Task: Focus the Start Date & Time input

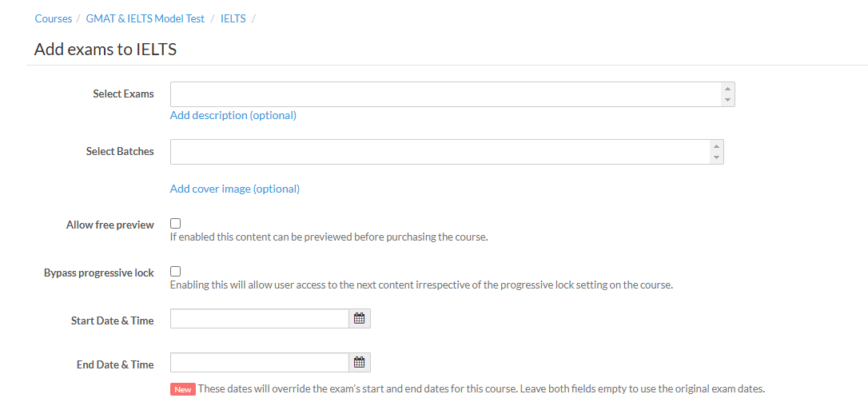Action: tap(260, 319)
